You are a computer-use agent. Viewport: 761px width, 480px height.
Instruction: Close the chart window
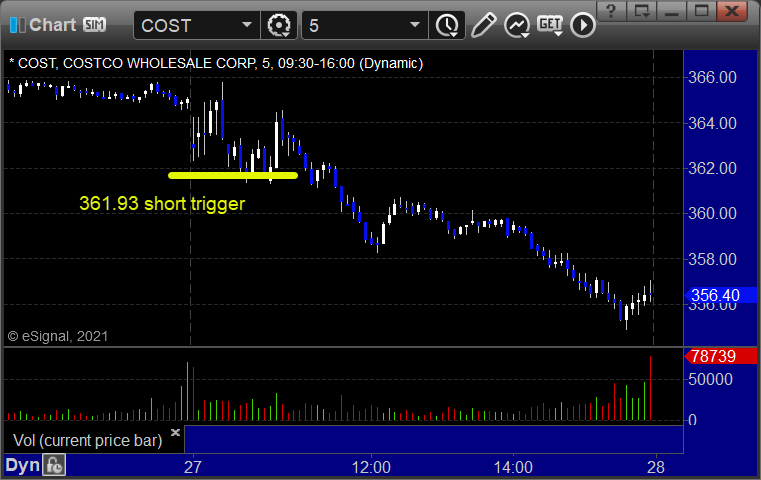[x=732, y=11]
